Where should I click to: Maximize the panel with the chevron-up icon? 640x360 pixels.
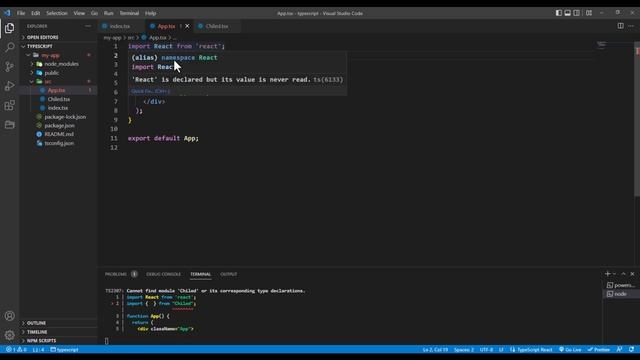tap(623, 274)
